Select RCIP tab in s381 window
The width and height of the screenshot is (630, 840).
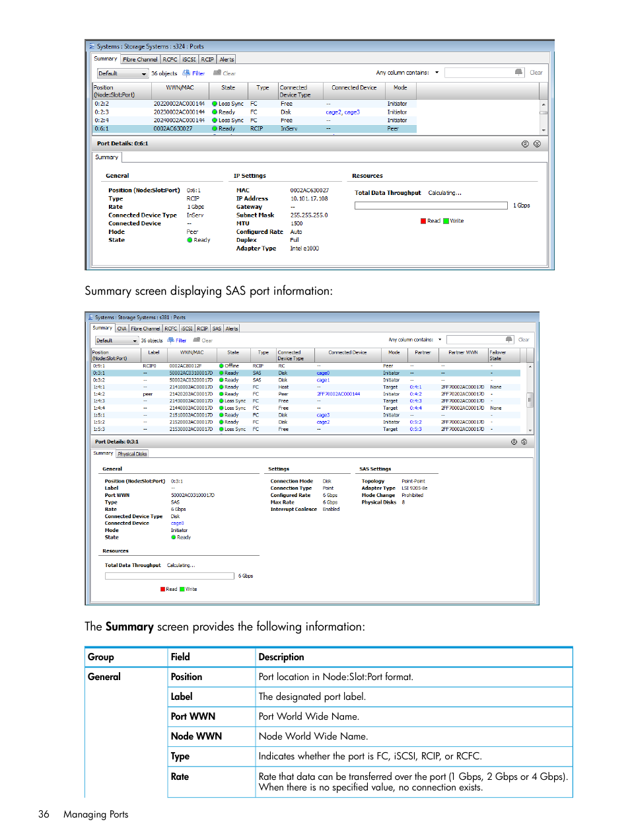[x=202, y=328]
